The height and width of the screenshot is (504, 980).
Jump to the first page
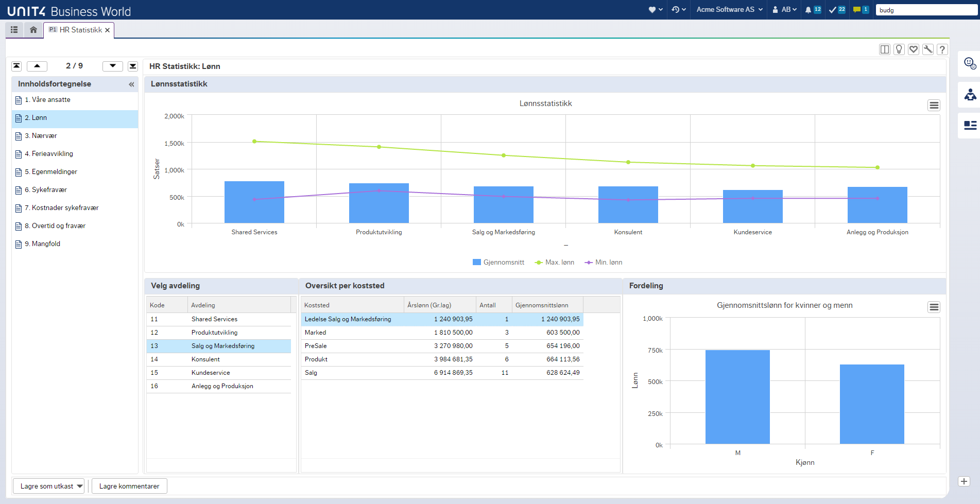click(17, 66)
